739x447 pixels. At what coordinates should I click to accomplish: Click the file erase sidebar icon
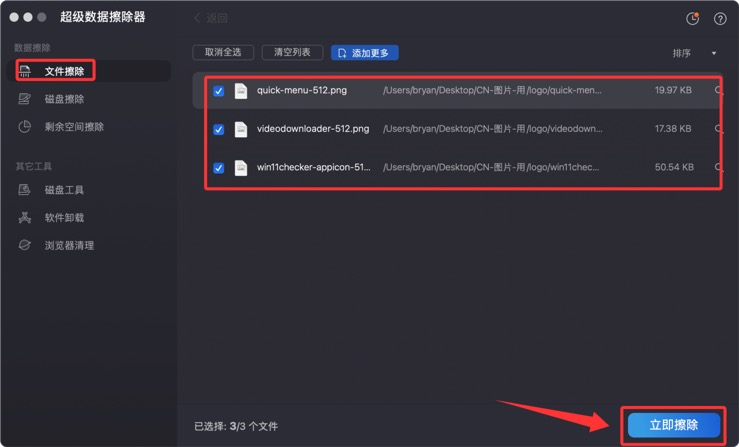[x=25, y=71]
